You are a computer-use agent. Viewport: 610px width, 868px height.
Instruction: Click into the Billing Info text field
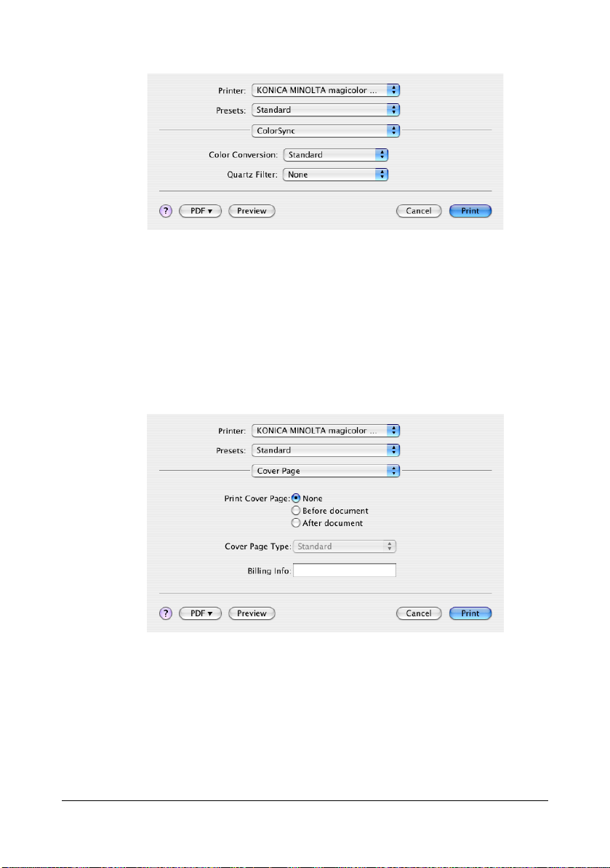(345, 570)
